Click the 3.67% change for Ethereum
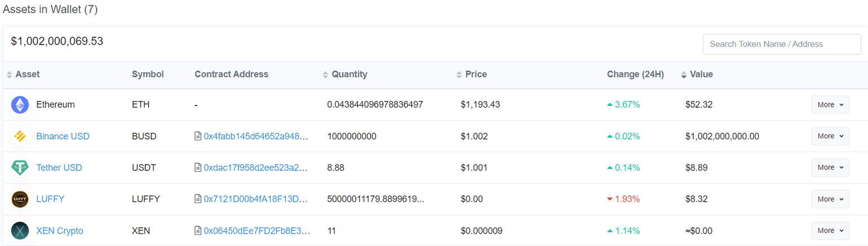This screenshot has width=868, height=246. point(623,104)
